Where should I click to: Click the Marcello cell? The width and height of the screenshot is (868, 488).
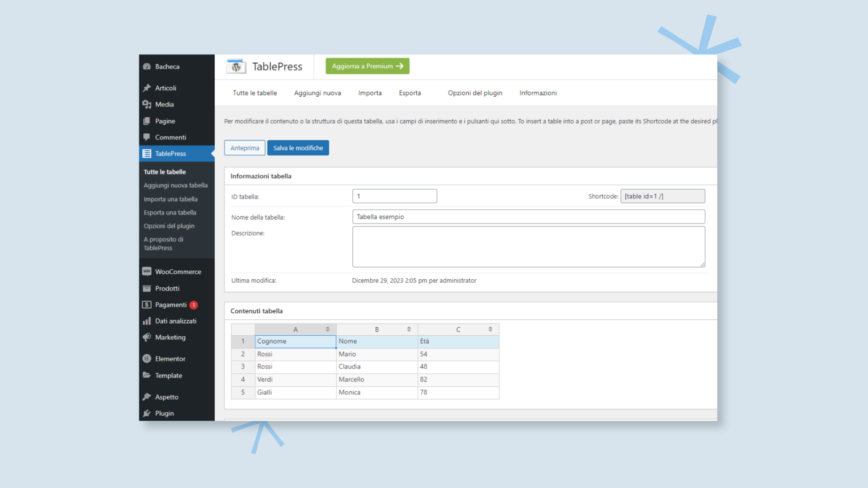tap(377, 380)
